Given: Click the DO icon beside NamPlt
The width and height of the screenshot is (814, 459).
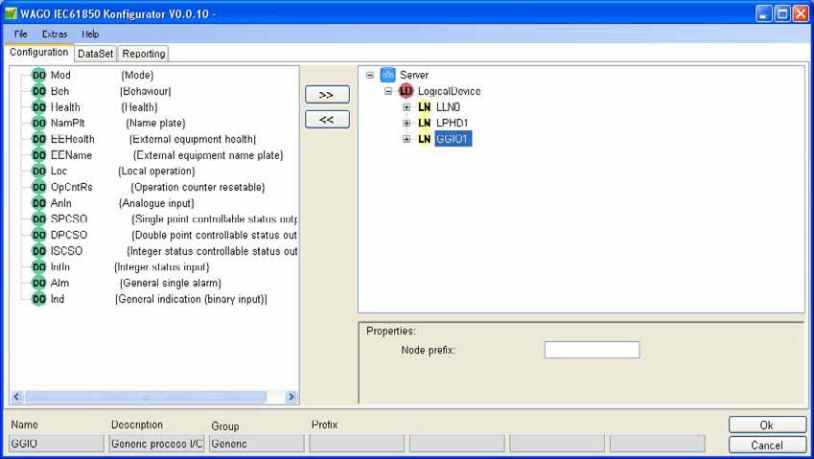Looking at the screenshot, I should tap(39, 123).
